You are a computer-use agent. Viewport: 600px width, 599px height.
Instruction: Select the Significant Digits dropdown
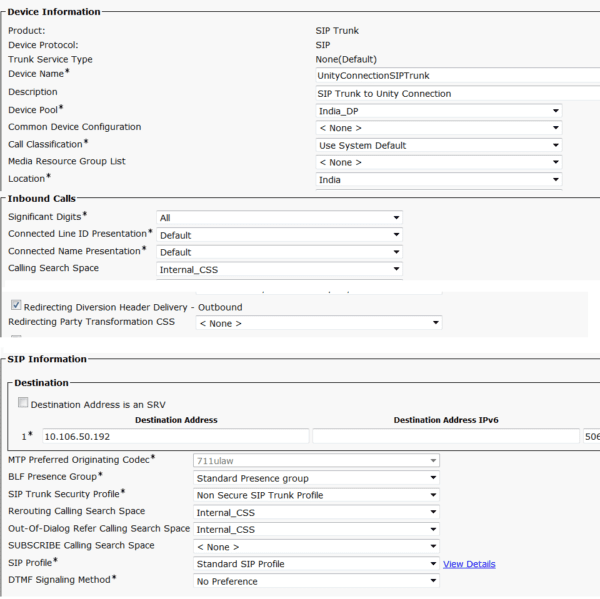point(279,217)
